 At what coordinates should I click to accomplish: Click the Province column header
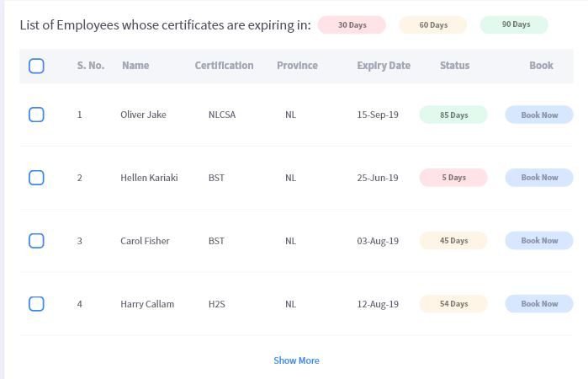(x=297, y=66)
